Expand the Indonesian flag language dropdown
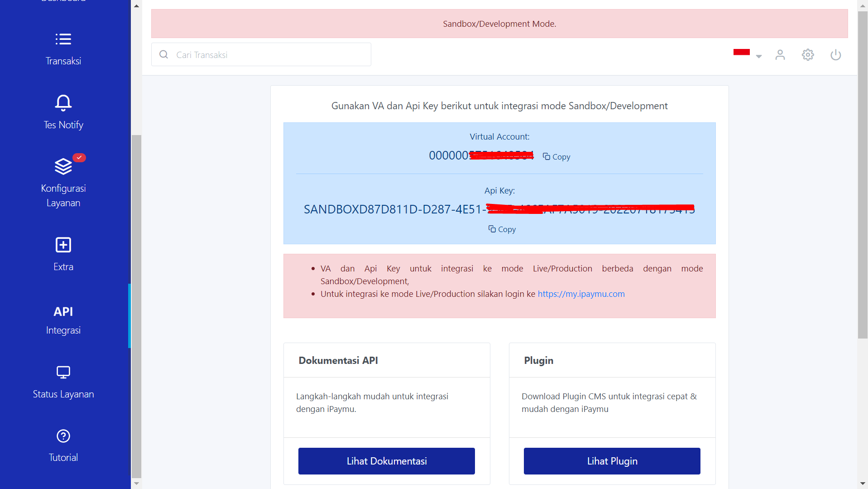The width and height of the screenshot is (868, 489). (x=742, y=53)
